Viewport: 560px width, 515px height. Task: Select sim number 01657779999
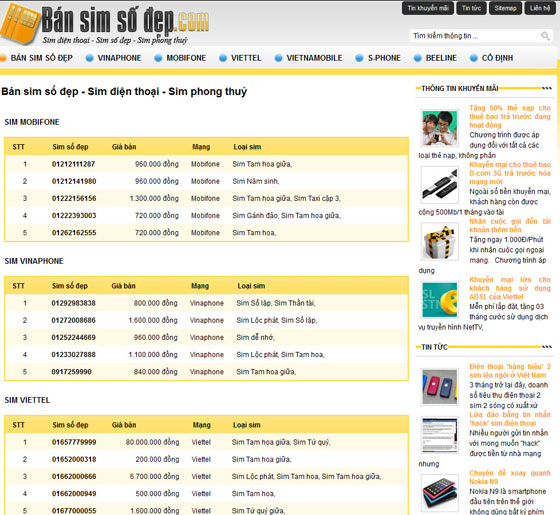coord(74,442)
